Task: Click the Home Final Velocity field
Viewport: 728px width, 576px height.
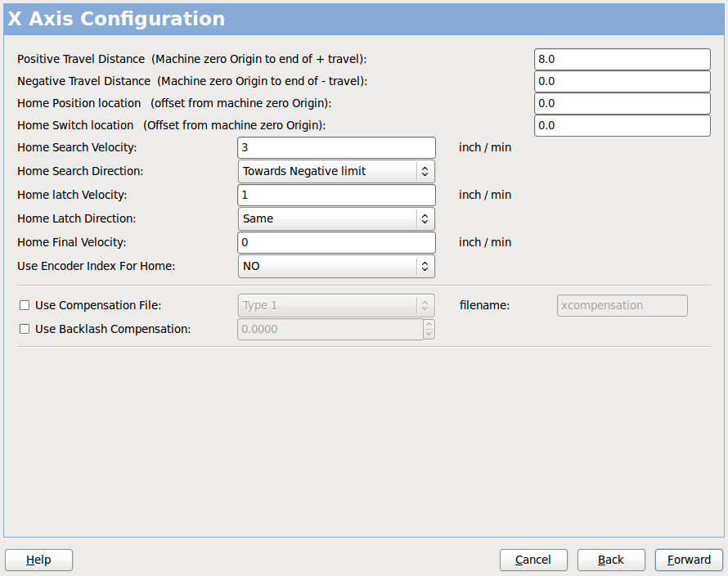Action: coord(335,242)
